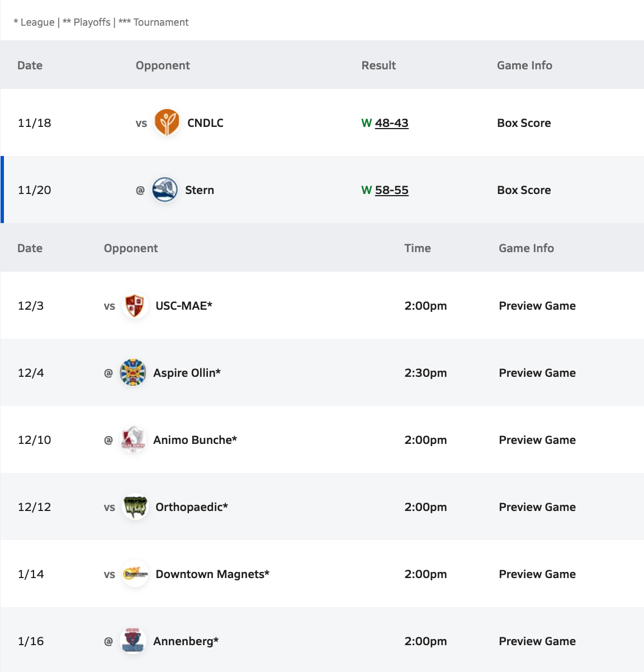Open Box Score for CNDLC game
This screenshot has width=644, height=672.
pos(524,123)
